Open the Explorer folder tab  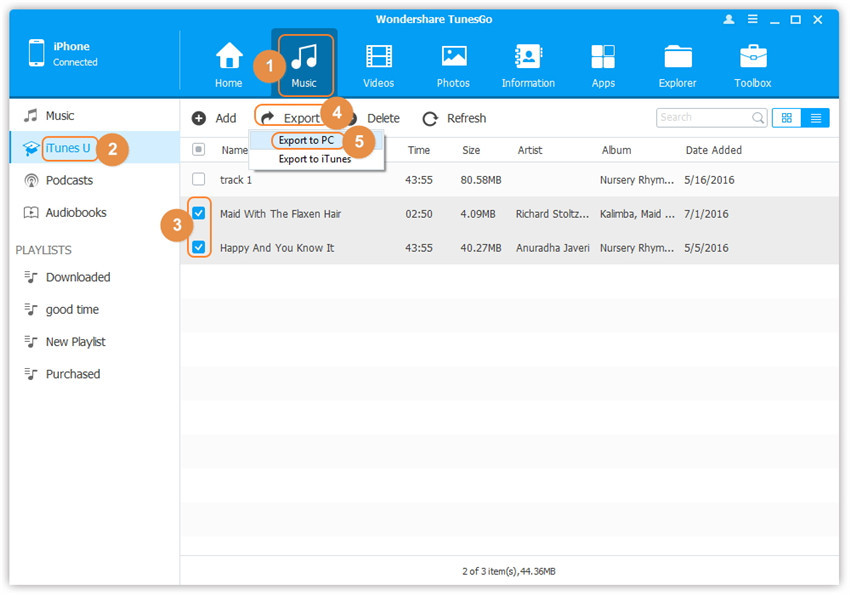point(677,64)
